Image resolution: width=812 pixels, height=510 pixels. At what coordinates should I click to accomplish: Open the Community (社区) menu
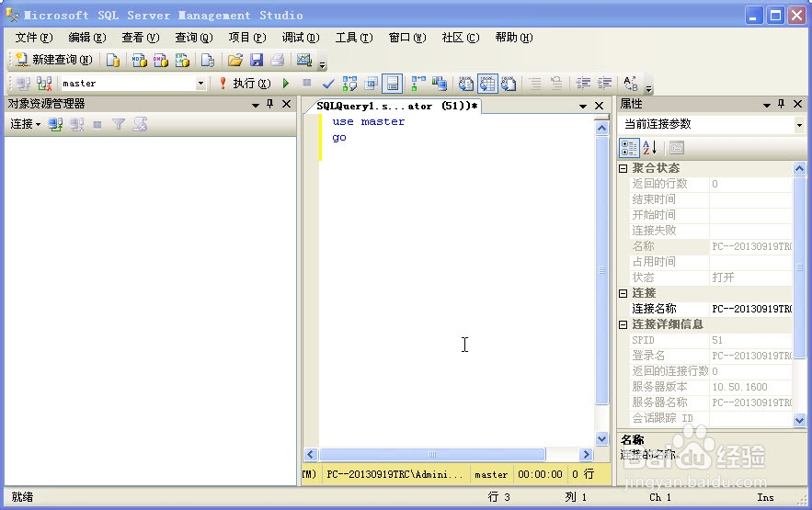pos(461,38)
